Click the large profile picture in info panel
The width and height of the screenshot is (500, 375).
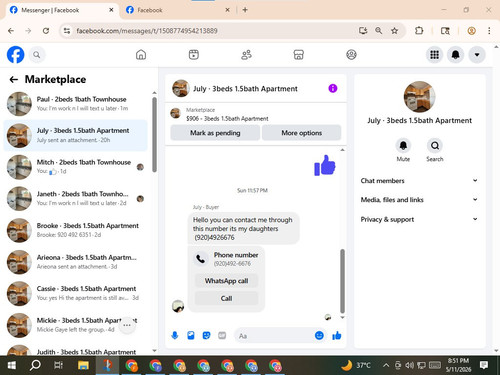[419, 97]
